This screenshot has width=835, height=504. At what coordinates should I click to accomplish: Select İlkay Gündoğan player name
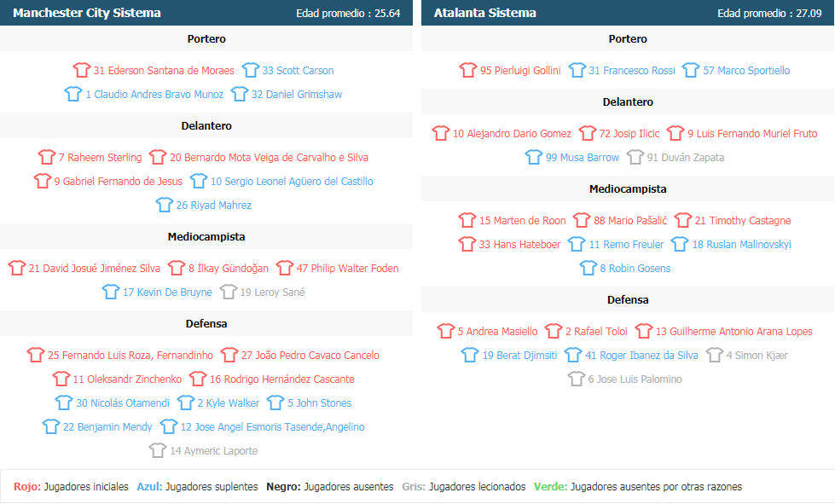[x=229, y=269]
